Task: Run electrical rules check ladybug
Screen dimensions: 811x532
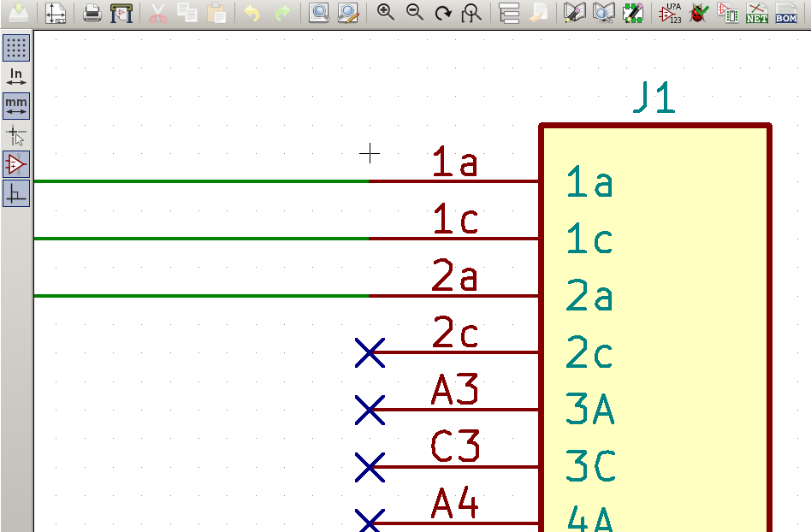Action: tap(699, 13)
